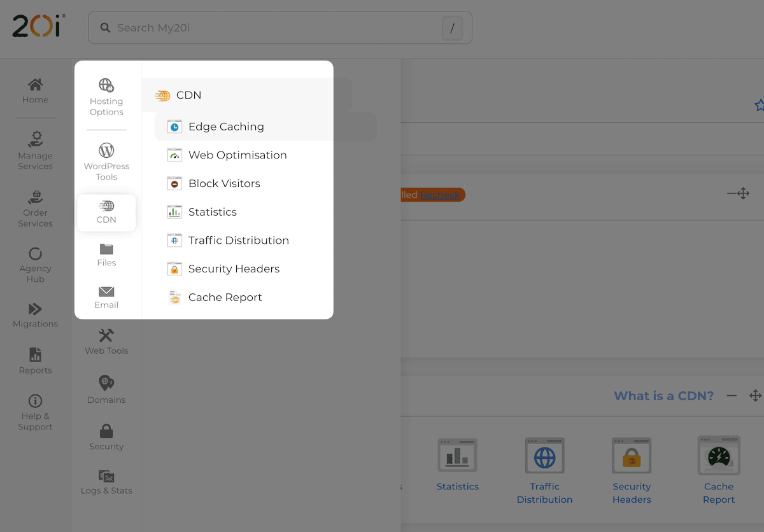Click the slash shortcut key badge

pos(452,28)
